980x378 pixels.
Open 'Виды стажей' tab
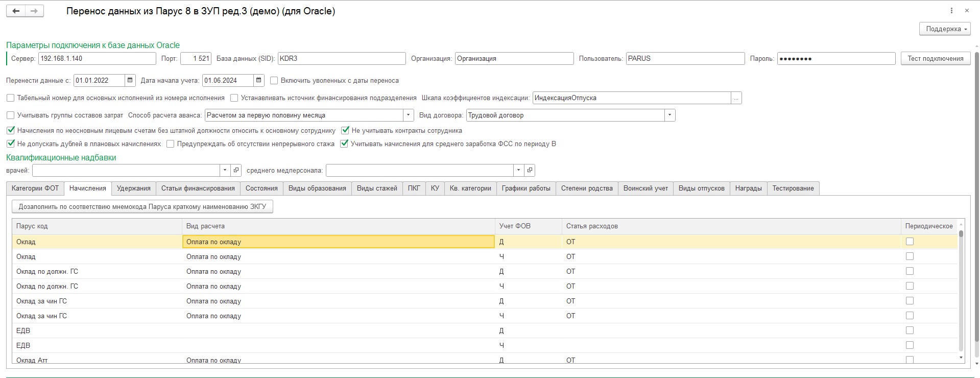377,188
